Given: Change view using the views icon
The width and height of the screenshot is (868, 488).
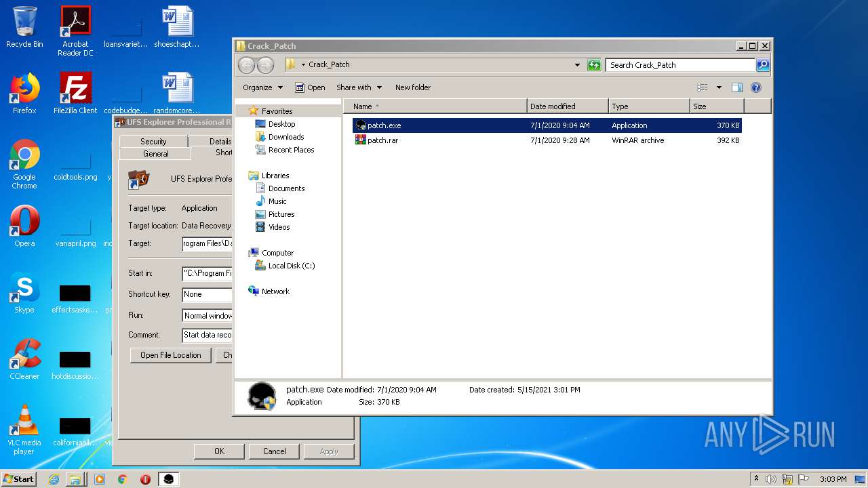Looking at the screenshot, I should 703,87.
